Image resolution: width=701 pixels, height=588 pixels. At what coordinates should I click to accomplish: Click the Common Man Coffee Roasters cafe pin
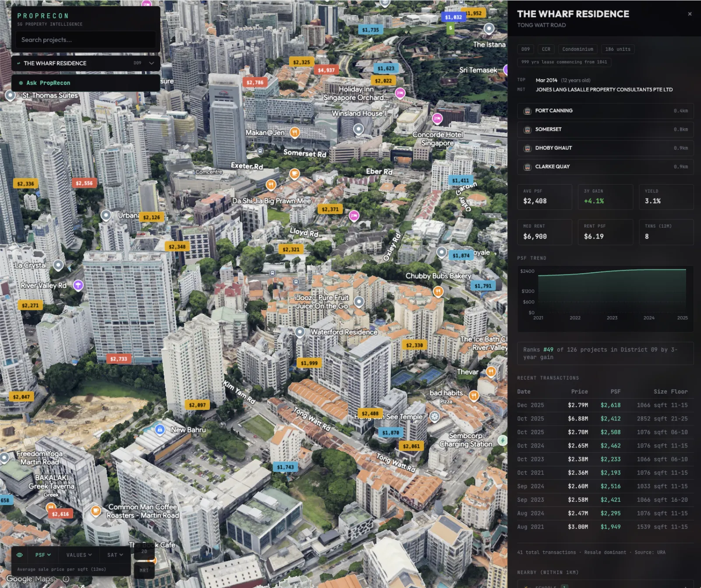click(x=96, y=511)
